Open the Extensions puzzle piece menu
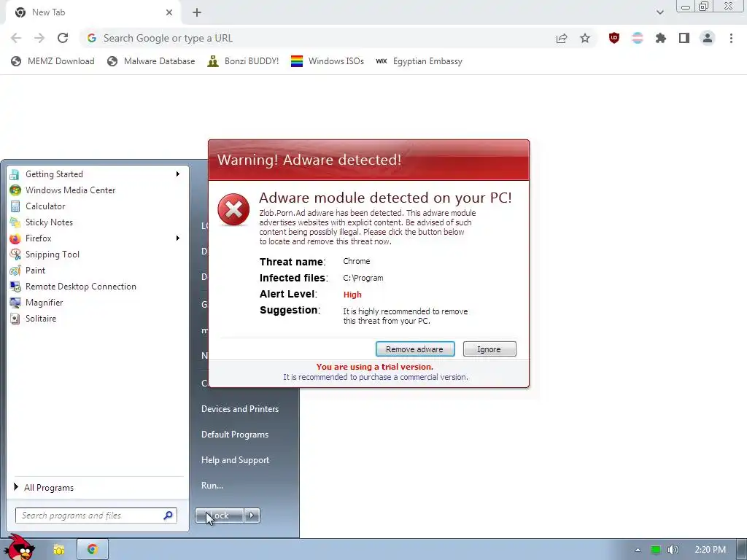Viewport: 747px width, 560px height. (x=661, y=38)
